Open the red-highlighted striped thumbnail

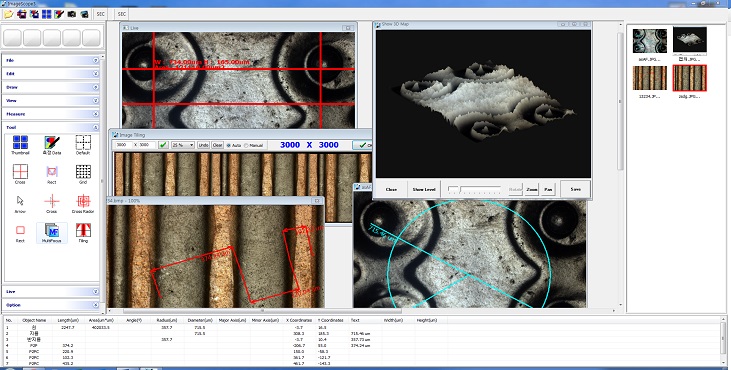coord(690,78)
